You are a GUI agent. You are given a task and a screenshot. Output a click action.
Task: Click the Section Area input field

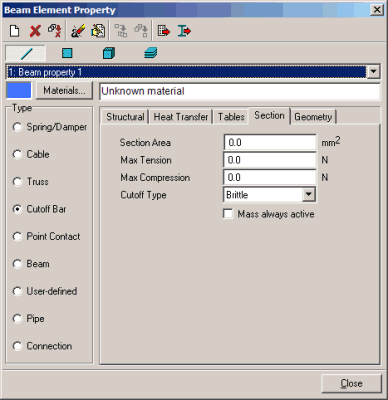click(270, 143)
